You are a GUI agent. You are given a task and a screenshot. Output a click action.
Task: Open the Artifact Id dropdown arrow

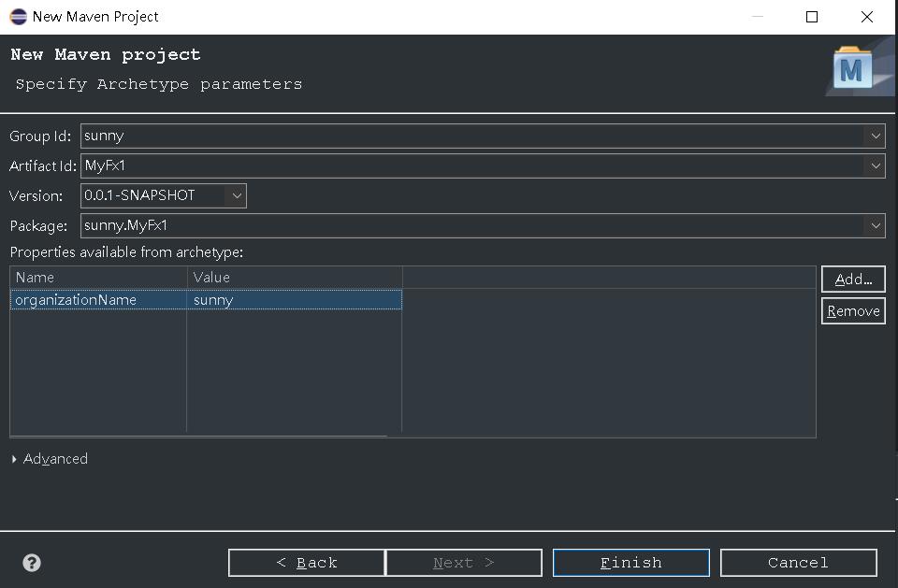[x=876, y=166]
